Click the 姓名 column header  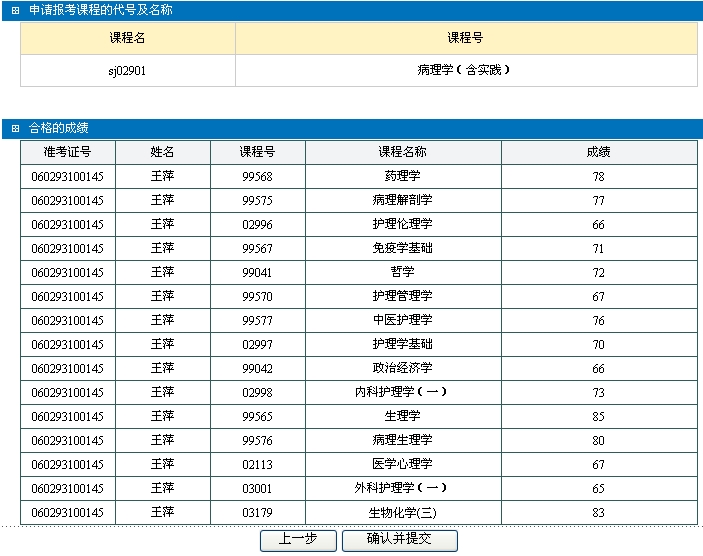pyautogui.click(x=162, y=152)
